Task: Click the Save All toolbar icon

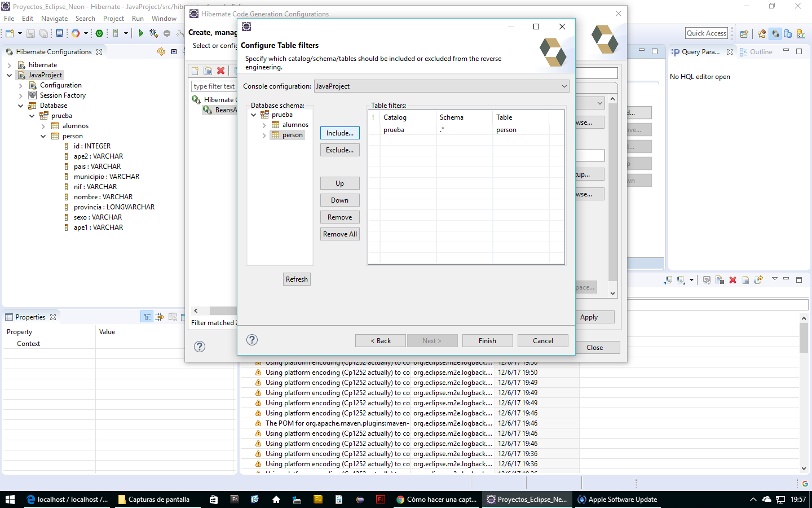Action: [43, 33]
